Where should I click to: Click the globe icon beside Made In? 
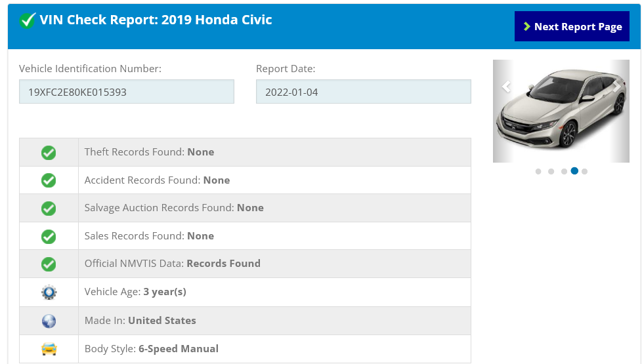(x=49, y=321)
